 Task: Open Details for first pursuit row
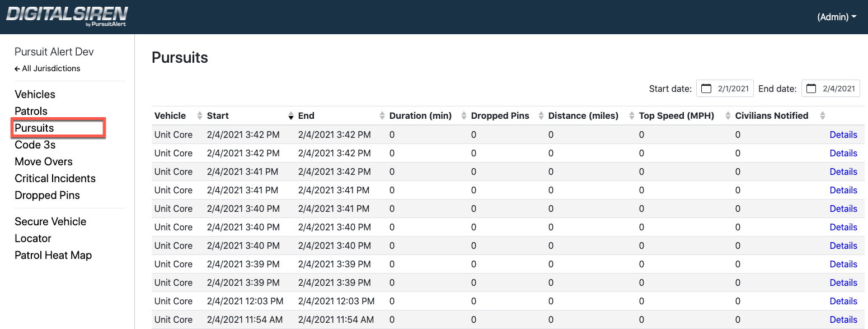843,135
